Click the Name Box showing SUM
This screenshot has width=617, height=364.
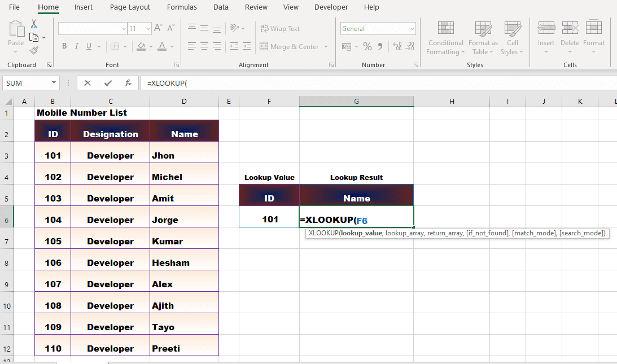coord(30,83)
